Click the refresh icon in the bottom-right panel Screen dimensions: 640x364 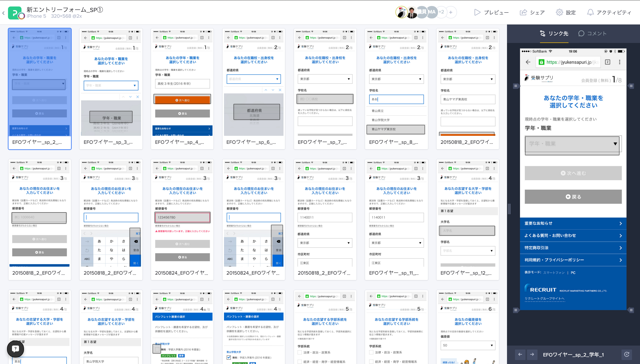point(626,354)
